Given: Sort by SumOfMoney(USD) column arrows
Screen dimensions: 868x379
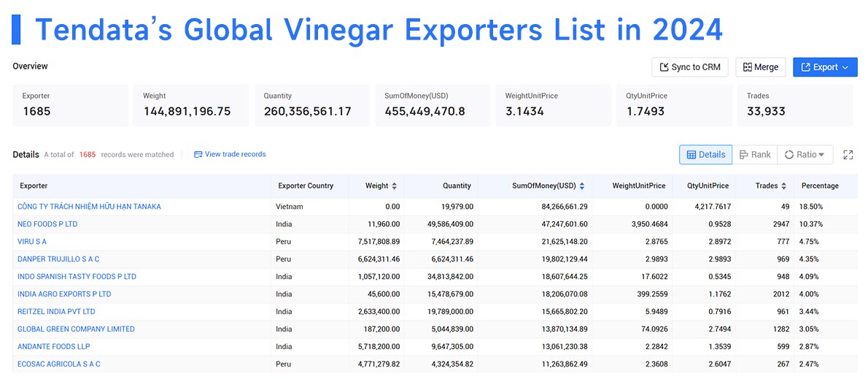Looking at the screenshot, I should click(582, 186).
